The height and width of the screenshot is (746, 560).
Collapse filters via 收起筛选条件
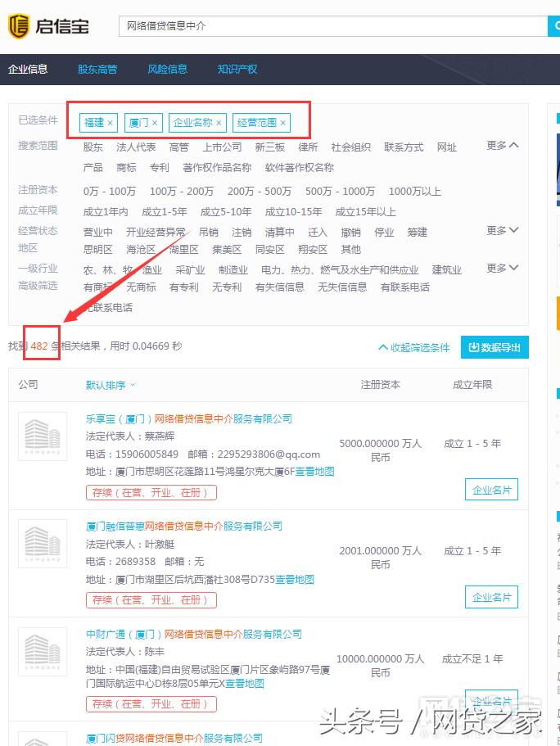[x=414, y=347]
